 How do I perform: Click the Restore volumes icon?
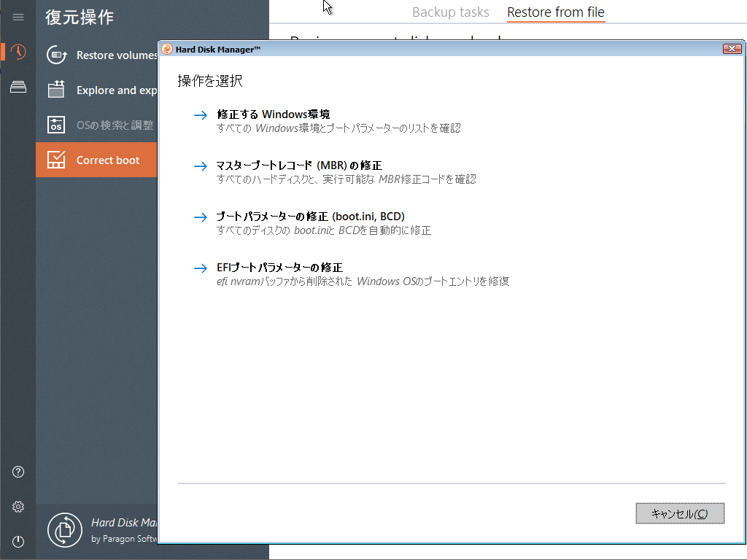[56, 54]
